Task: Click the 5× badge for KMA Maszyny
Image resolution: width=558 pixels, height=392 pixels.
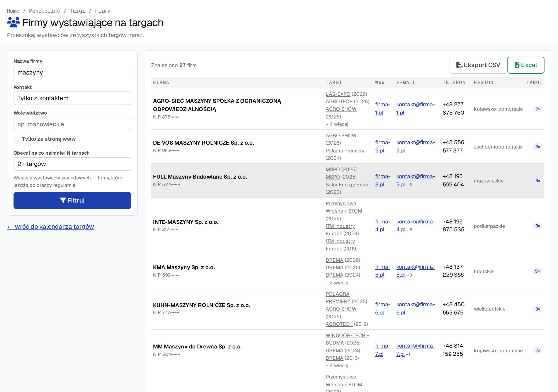Action: [537, 271]
